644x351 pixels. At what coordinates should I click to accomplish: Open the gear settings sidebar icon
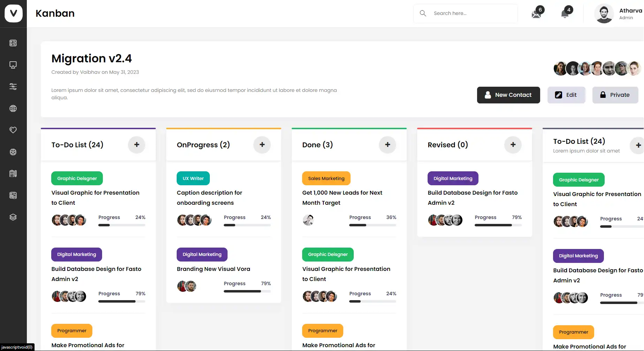(x=13, y=152)
